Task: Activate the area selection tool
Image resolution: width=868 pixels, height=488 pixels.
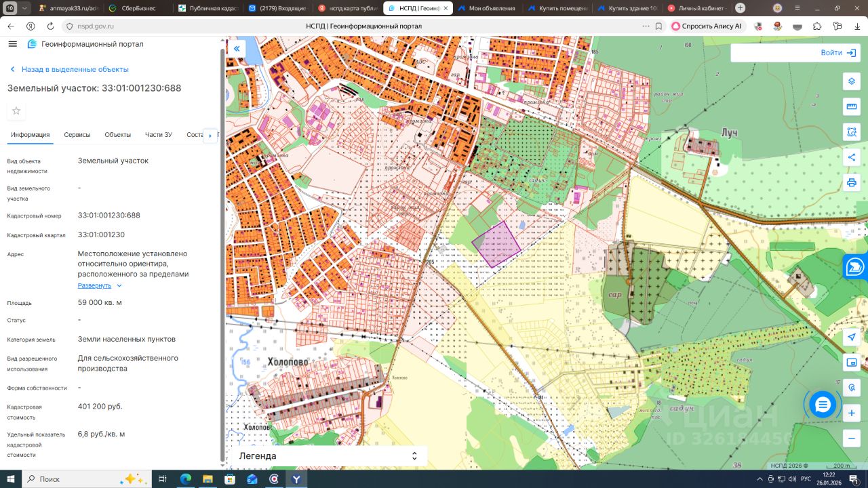Action: [852, 131]
